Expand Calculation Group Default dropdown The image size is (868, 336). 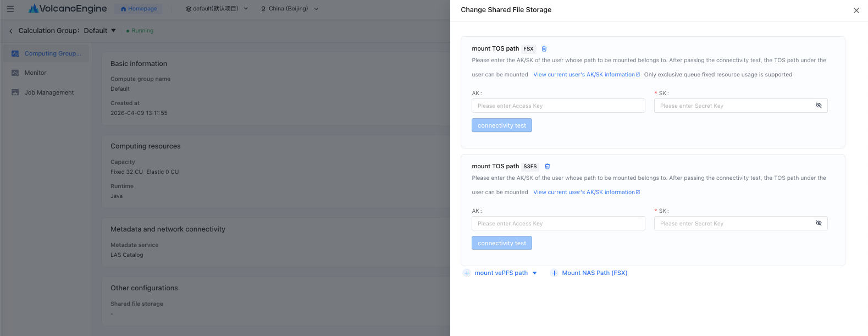pos(114,31)
